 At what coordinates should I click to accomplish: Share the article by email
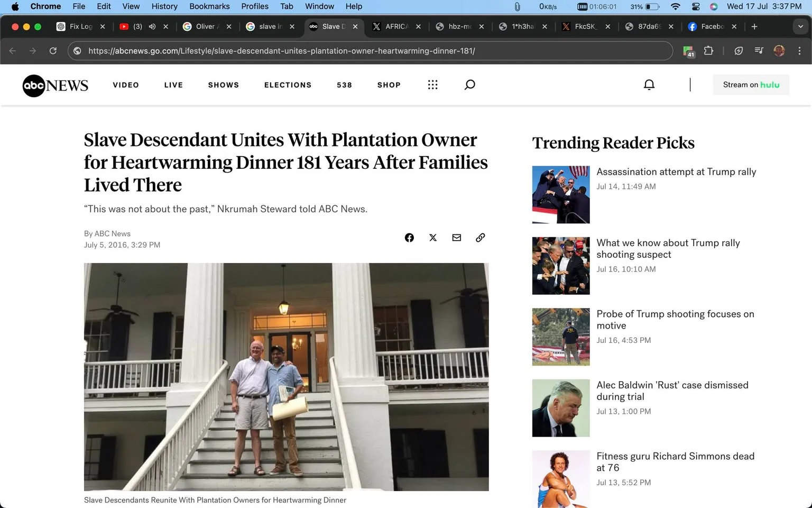click(457, 238)
